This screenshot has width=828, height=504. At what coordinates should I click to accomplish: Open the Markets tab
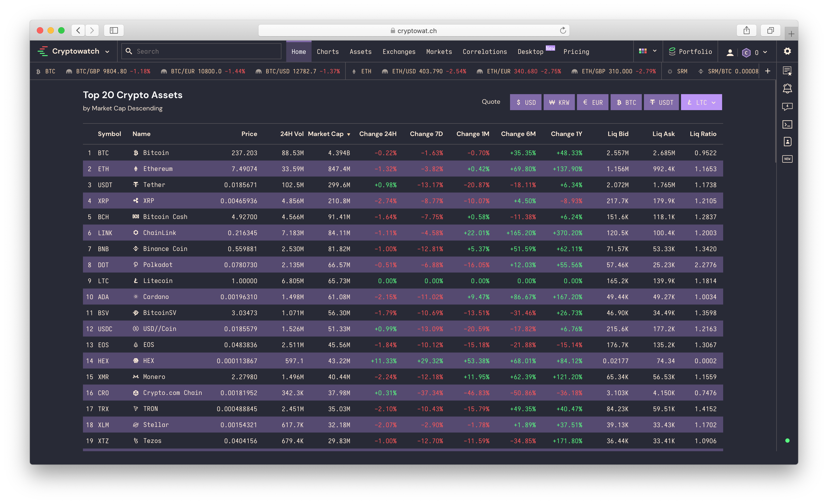pos(439,51)
